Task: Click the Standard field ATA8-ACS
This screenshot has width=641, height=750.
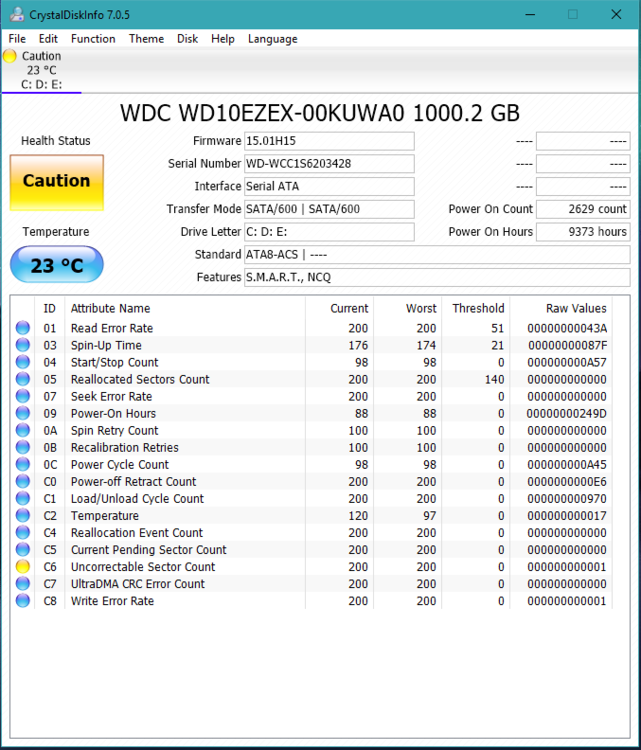Action: click(x=437, y=254)
